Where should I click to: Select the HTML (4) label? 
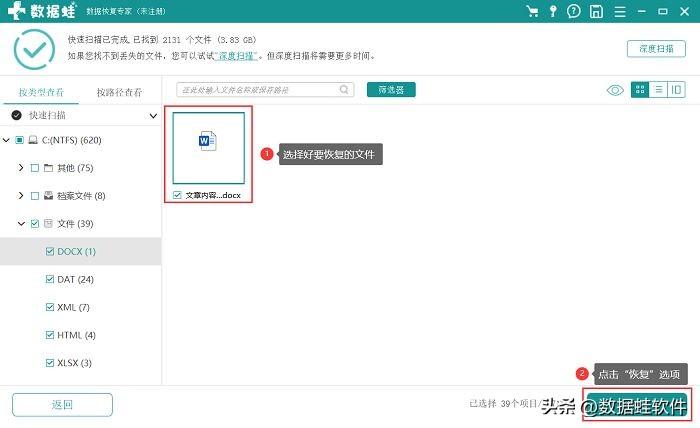(76, 335)
